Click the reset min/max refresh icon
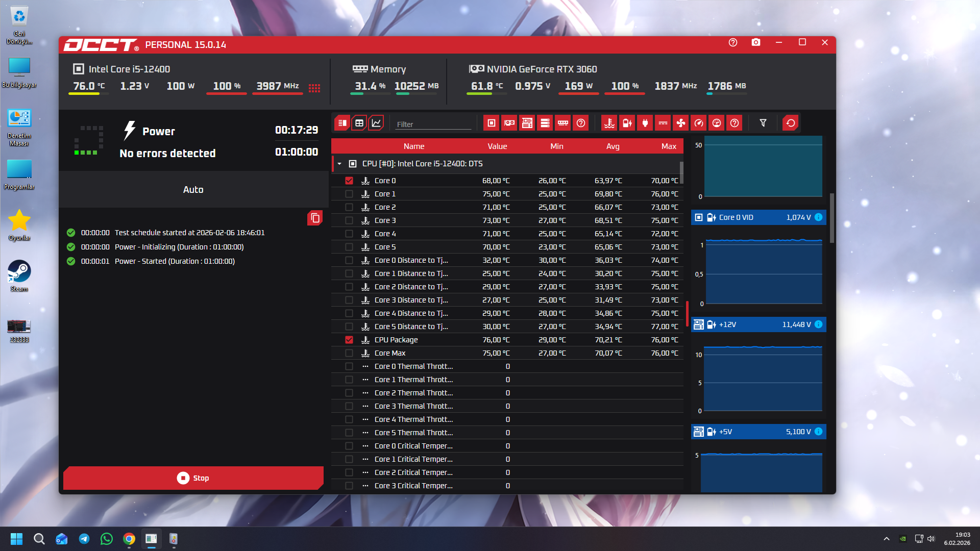 click(791, 123)
